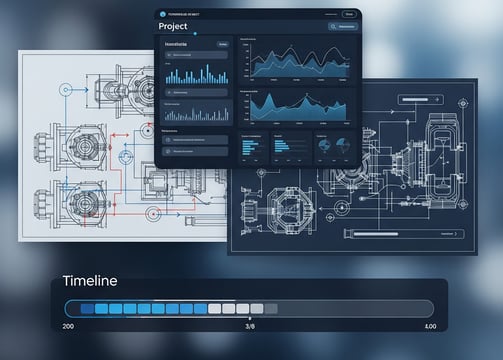Click the right pie chart in dashboard
Image resolution: width=503 pixels, height=360 pixels.
(x=343, y=145)
